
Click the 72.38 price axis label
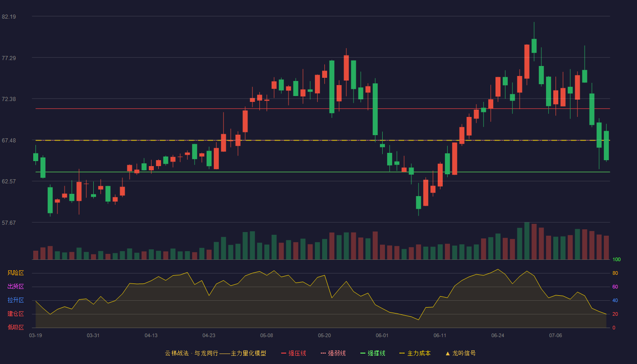click(x=9, y=99)
